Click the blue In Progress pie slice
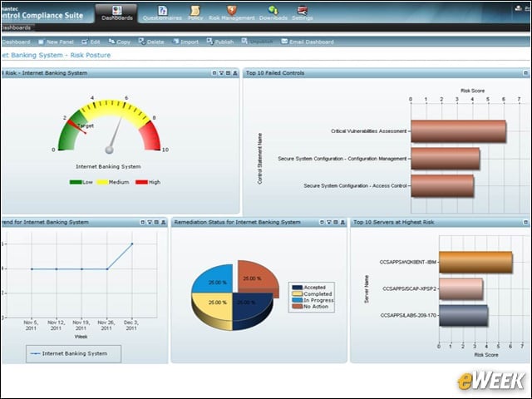This screenshot has height=399, width=532. (214, 281)
